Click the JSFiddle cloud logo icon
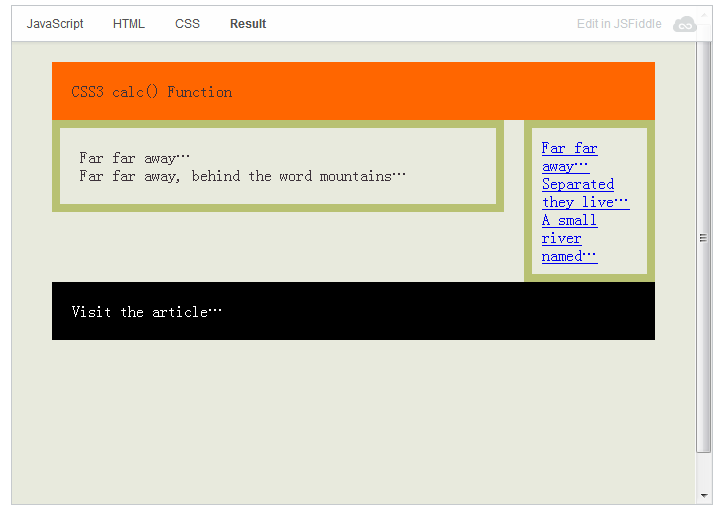This screenshot has width=717, height=510. click(685, 24)
